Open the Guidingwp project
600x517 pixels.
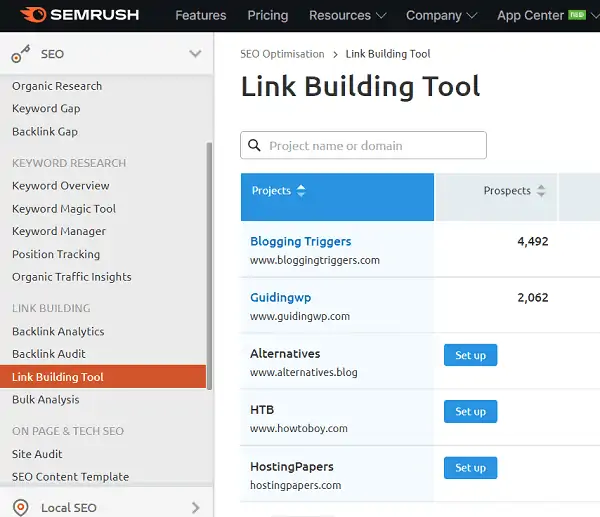tap(280, 297)
